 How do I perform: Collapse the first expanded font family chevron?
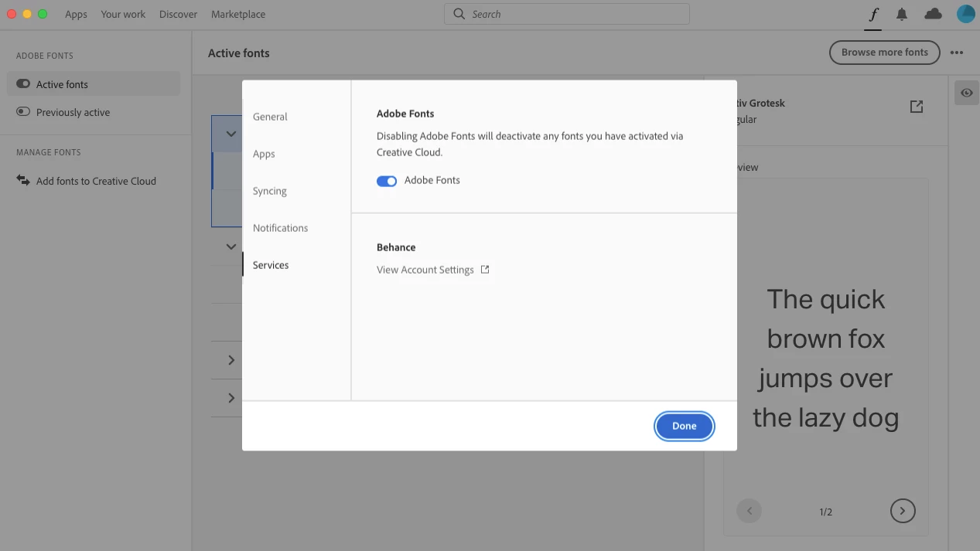[230, 134]
